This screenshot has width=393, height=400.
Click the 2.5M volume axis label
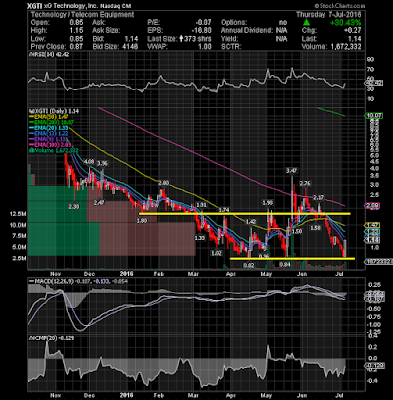tap(20, 258)
